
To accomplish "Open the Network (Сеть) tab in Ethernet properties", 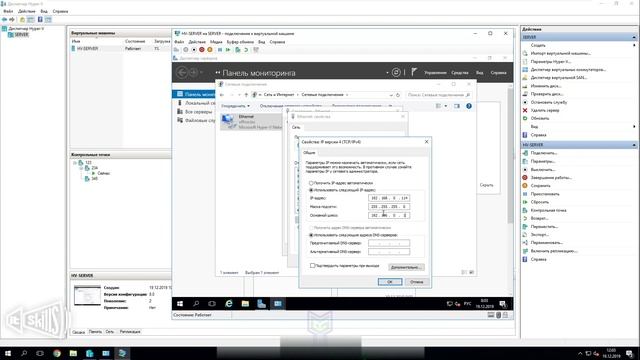I will pyautogui.click(x=296, y=127).
